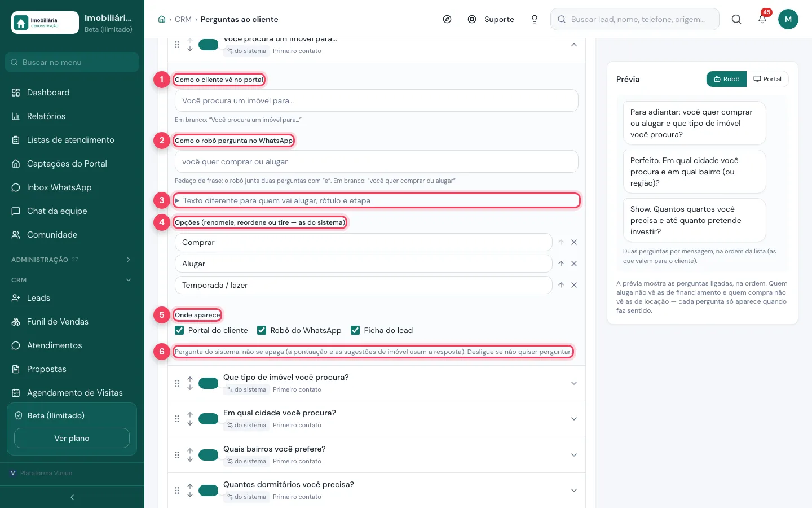The width and height of the screenshot is (812, 508).
Task: Remove the Temporada / lazer option
Action: pyautogui.click(x=574, y=285)
